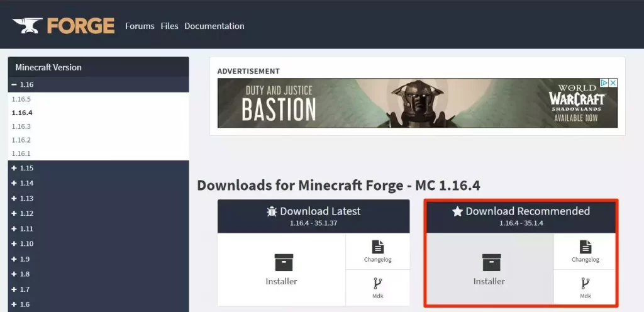Click the Mdk branch icon under Download Latest
This screenshot has height=312, width=644.
pyautogui.click(x=377, y=283)
